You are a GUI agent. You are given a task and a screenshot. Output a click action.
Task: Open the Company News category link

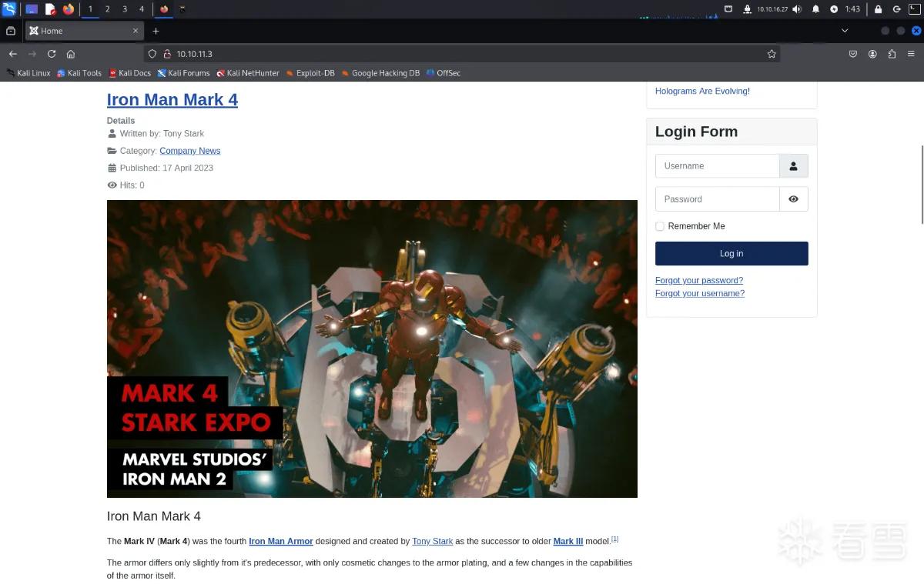[189, 151]
